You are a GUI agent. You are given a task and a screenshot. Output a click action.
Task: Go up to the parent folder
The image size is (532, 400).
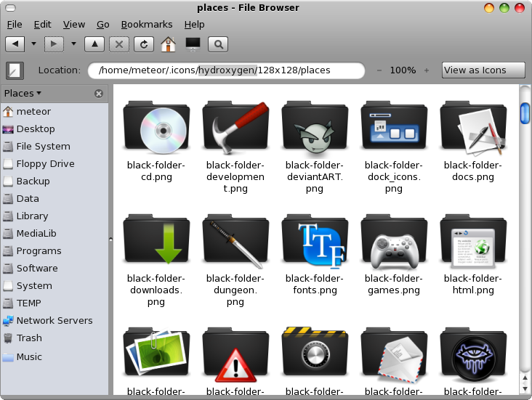[94, 44]
